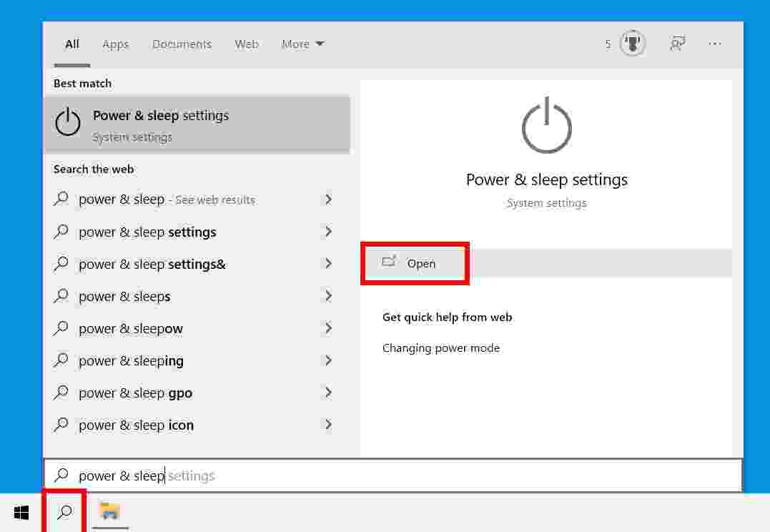Screen dimensions: 770x532
Task: Switch to the Documents tab
Action: (x=182, y=44)
